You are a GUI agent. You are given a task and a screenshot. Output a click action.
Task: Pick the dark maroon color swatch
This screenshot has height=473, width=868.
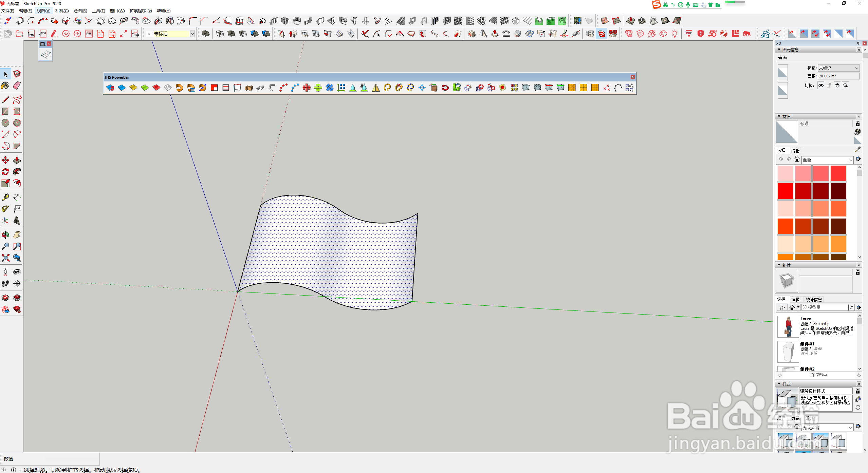(x=838, y=191)
